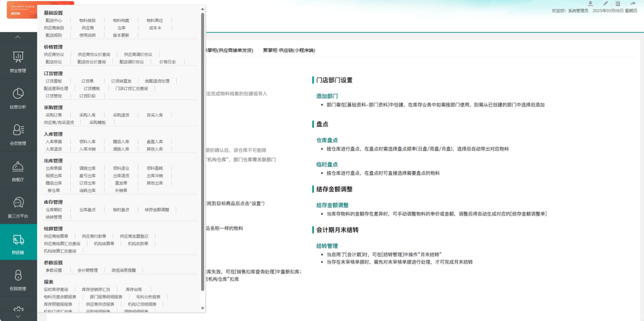644x321 pixels.
Task: Click the document list icon at top right
Action: point(618,4)
